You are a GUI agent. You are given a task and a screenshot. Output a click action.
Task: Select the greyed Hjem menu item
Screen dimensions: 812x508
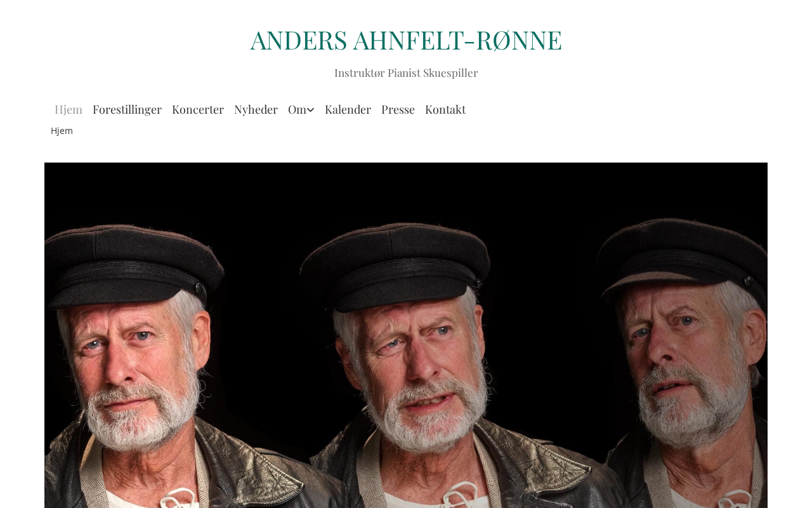point(69,109)
